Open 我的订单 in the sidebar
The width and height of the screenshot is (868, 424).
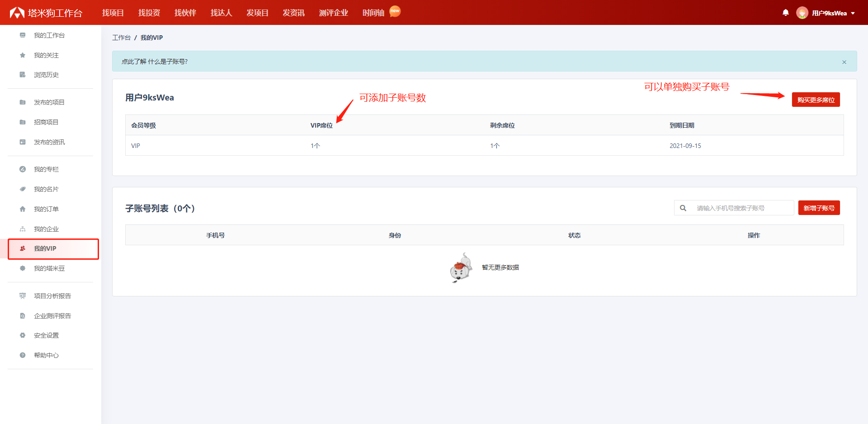pyautogui.click(x=46, y=209)
